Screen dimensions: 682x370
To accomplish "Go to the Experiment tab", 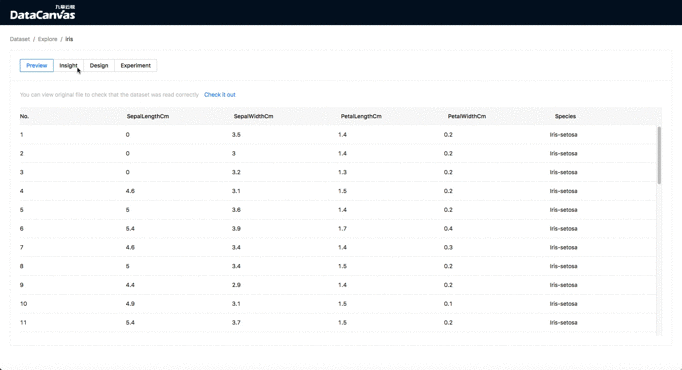I will tap(135, 66).
